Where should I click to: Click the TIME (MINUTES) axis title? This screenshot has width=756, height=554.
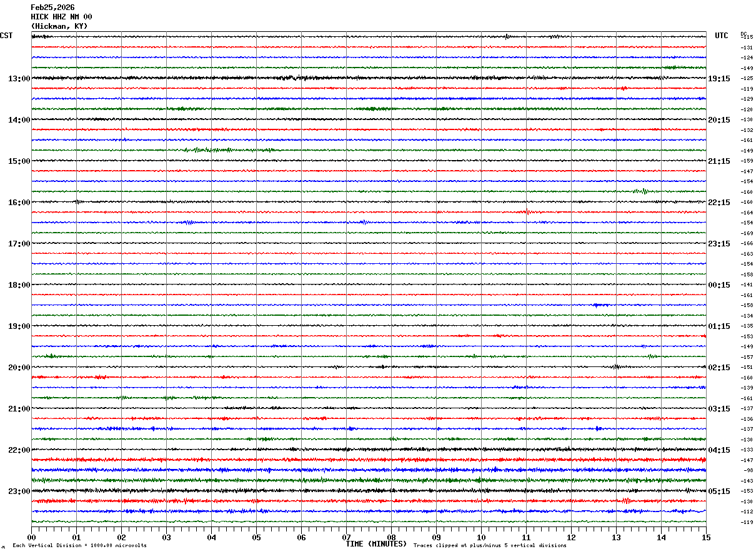[376, 544]
